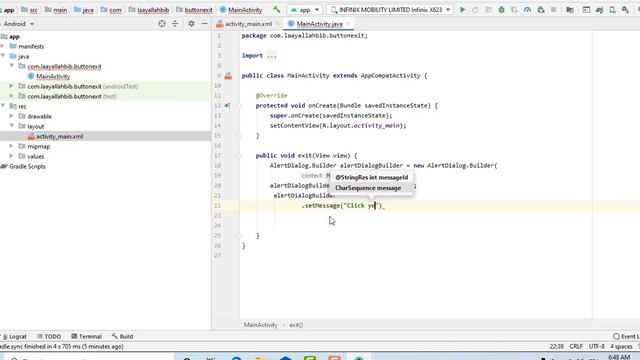Click MainActivity in the navigation bar
The width and height of the screenshot is (640, 360).
point(245,10)
